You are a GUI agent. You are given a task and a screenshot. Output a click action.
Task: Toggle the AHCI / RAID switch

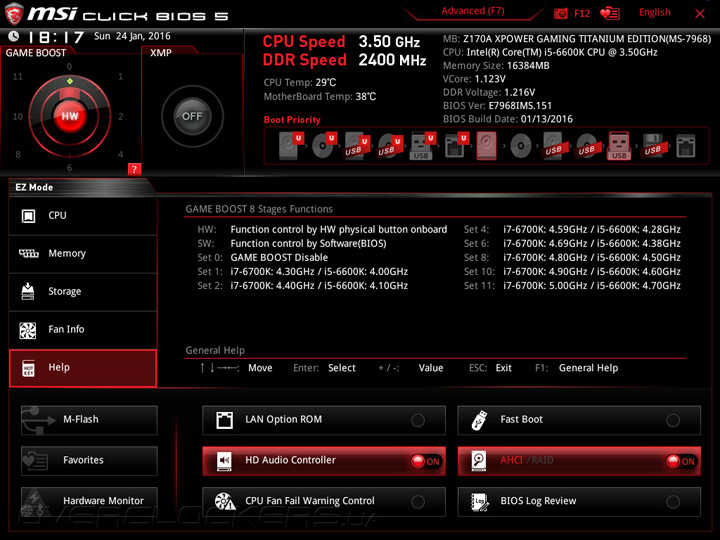681,461
